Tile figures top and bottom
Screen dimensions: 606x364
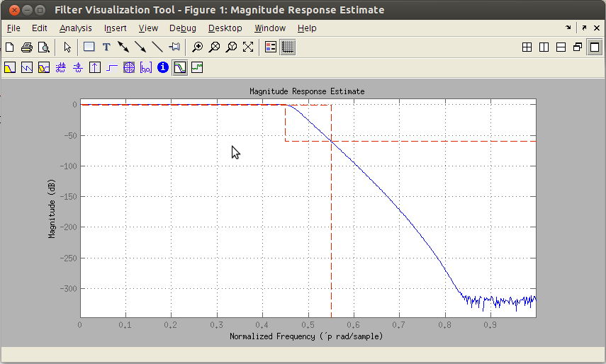pyautogui.click(x=561, y=47)
